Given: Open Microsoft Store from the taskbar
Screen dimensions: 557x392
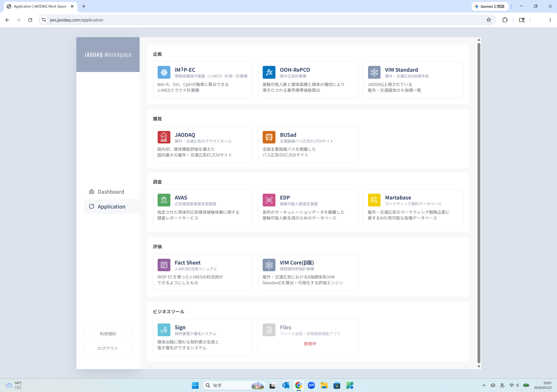Looking at the screenshot, I should click(337, 385).
